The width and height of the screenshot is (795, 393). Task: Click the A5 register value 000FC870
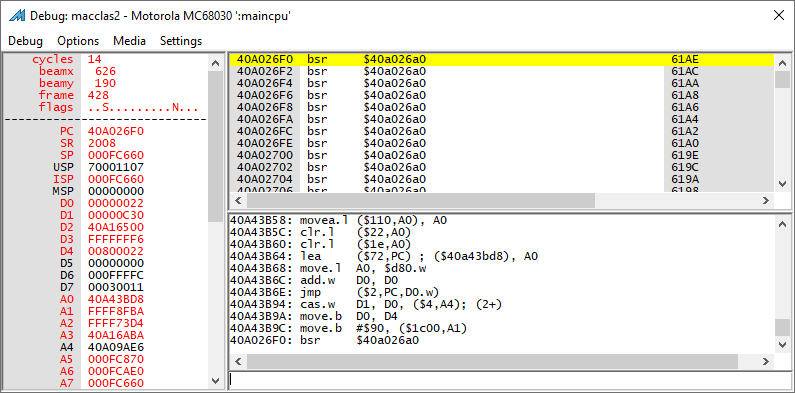116,360
